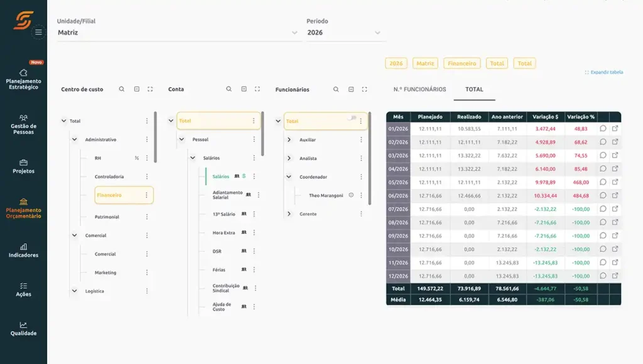Screen dimensions: 643x364
Task: Maximize the Centro de custo panel
Action: click(x=150, y=89)
